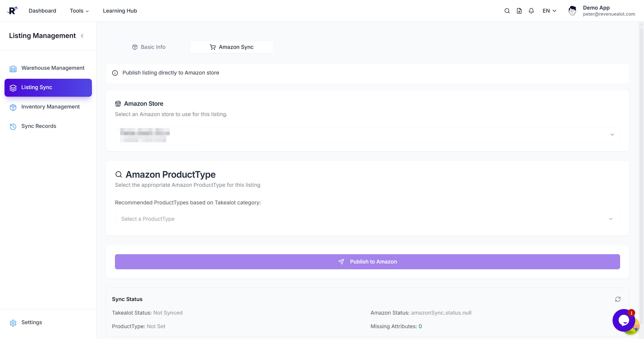The image size is (644, 339).
Task: Click the user avatar picture
Action: click(572, 11)
